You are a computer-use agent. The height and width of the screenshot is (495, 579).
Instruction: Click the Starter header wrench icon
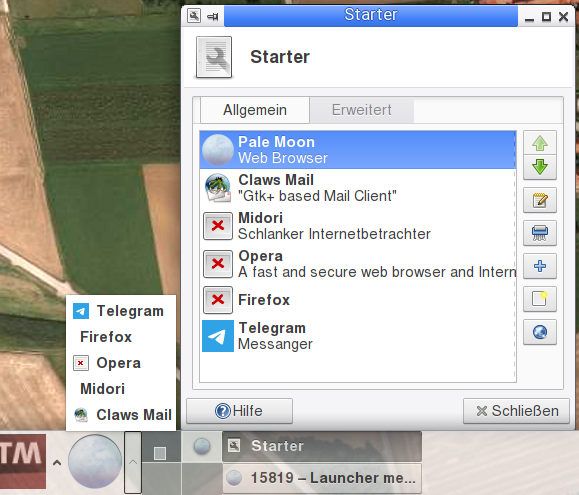[x=214, y=57]
